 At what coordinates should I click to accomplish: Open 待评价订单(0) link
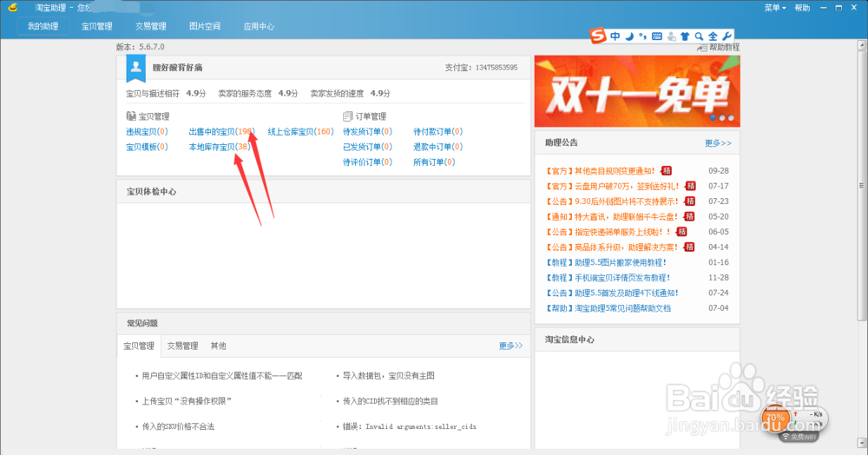[367, 162]
